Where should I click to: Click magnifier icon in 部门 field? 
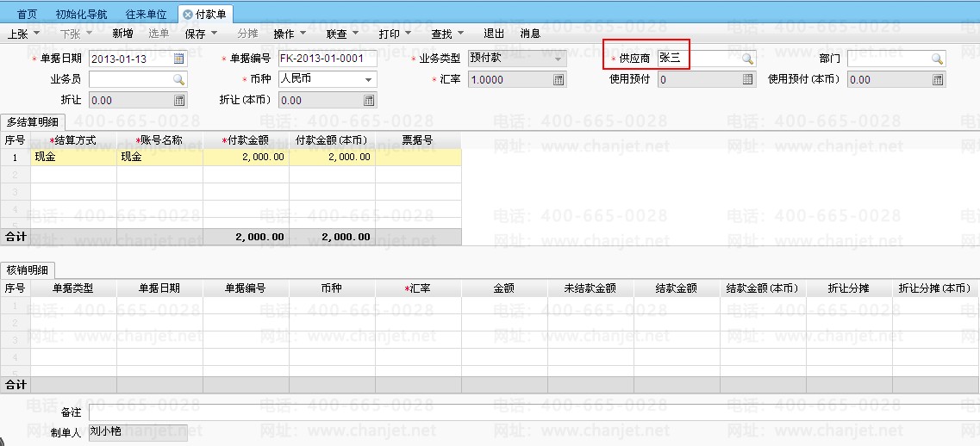tap(937, 59)
